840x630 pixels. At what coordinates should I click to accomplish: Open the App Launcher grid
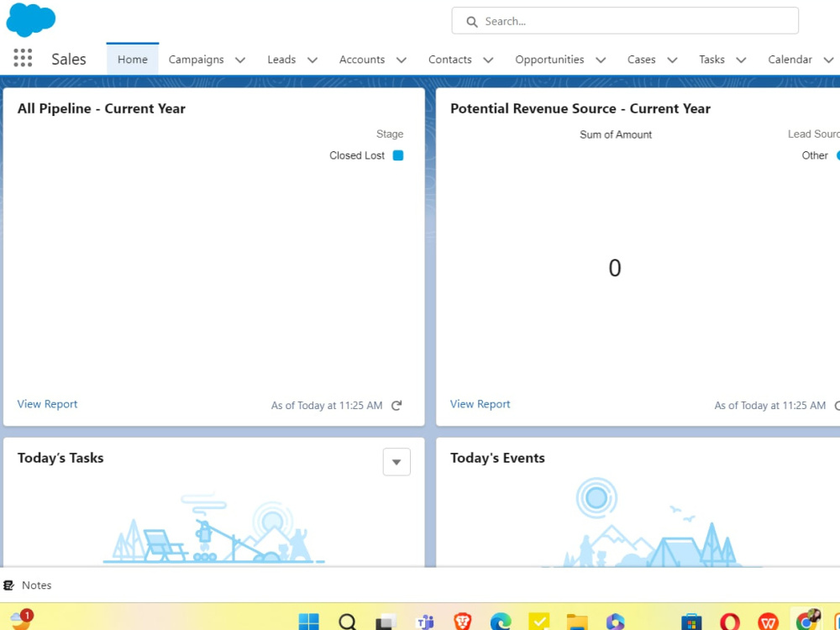tap(23, 58)
